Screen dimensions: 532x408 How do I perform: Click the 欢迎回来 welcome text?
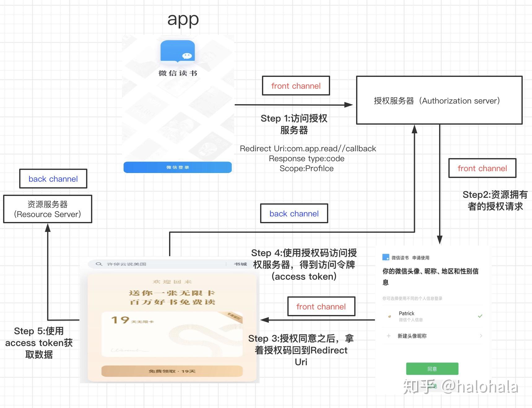pyautogui.click(x=172, y=282)
